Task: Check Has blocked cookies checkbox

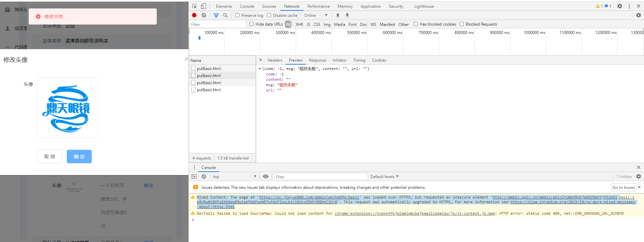Action: click(x=416, y=24)
